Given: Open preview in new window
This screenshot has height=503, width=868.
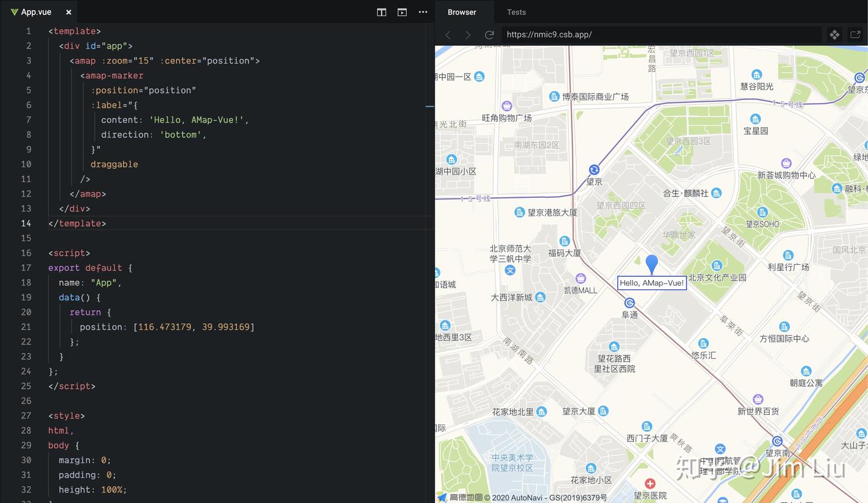Looking at the screenshot, I should [855, 35].
